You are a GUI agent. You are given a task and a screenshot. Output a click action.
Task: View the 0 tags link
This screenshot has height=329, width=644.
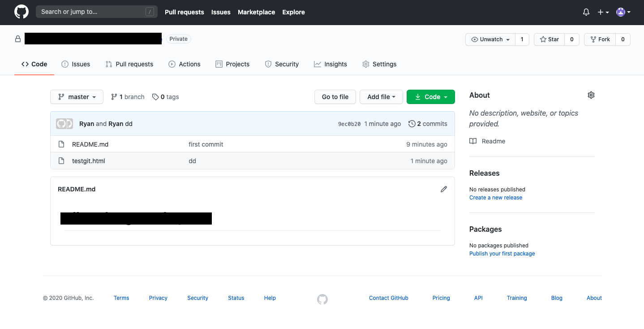[x=165, y=97]
